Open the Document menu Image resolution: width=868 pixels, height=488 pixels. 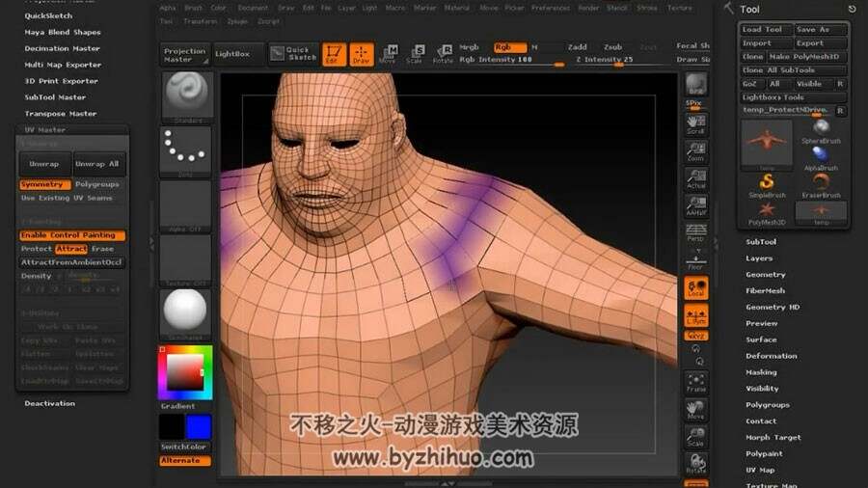pyautogui.click(x=253, y=8)
